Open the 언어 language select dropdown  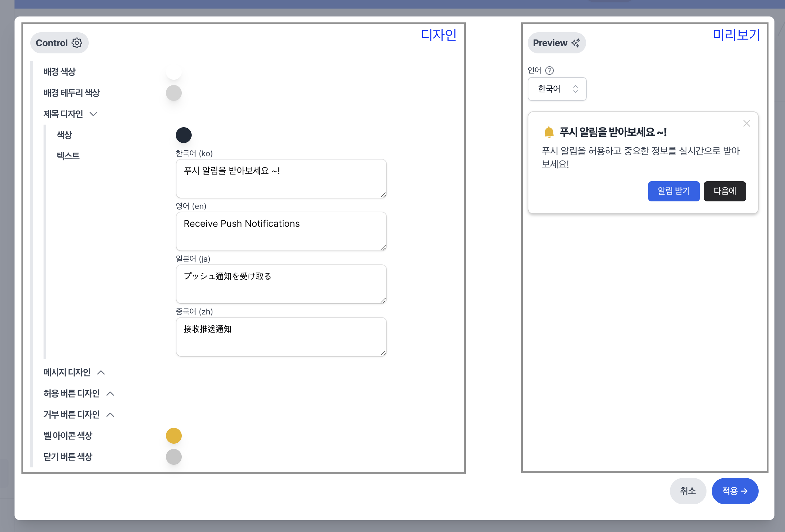(557, 89)
